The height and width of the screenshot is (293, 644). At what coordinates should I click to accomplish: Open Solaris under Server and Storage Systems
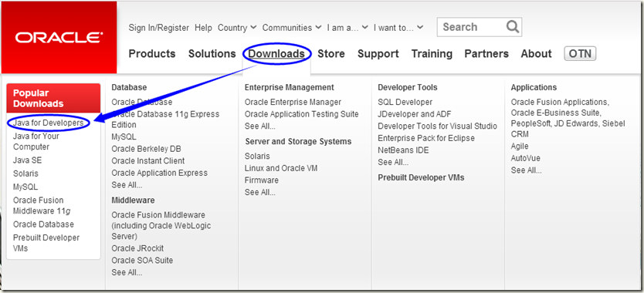(x=257, y=156)
